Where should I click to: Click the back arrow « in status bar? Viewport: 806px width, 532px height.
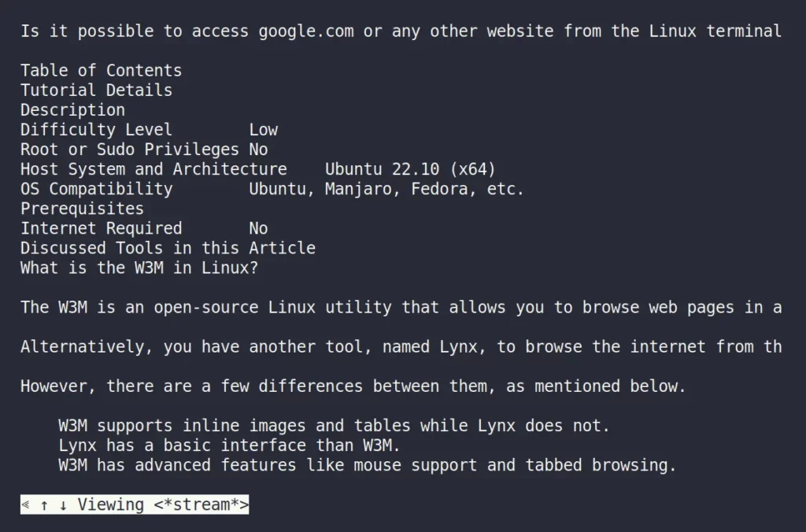click(26, 505)
